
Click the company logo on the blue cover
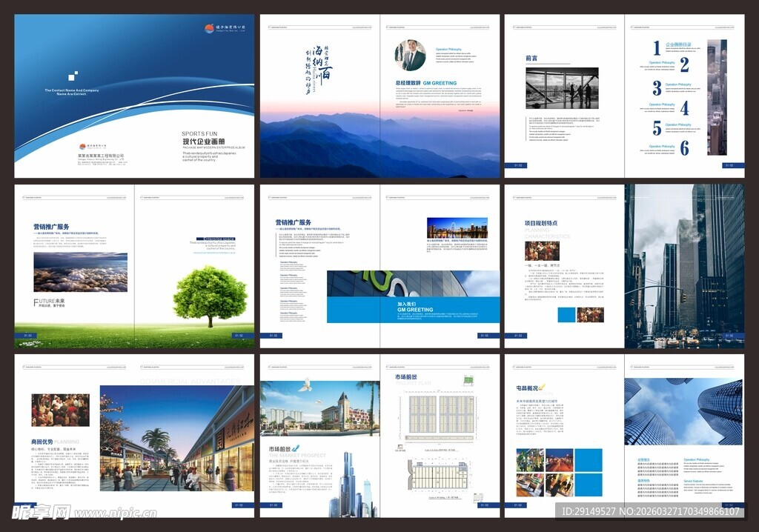(x=209, y=28)
